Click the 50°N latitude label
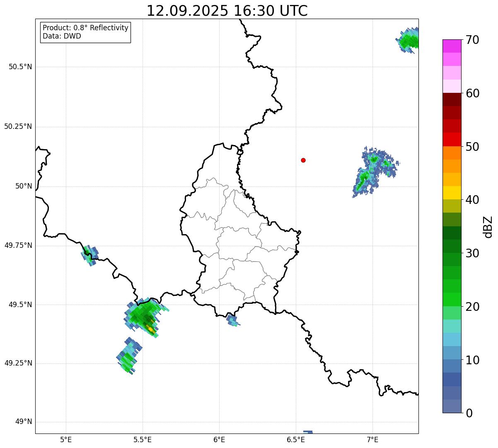The image size is (498, 448). (x=24, y=186)
